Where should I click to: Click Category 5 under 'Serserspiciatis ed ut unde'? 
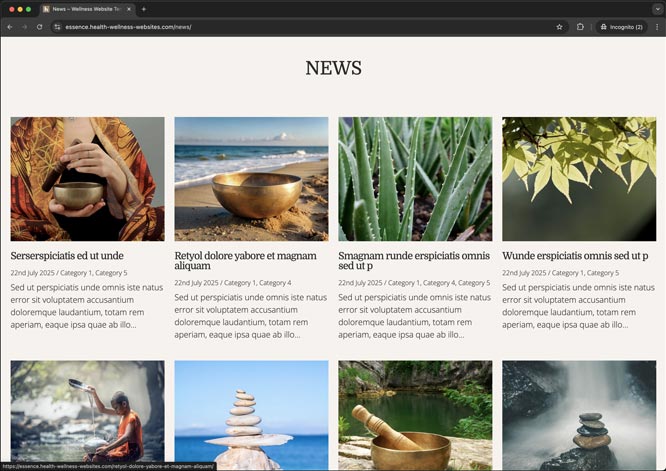(111, 273)
